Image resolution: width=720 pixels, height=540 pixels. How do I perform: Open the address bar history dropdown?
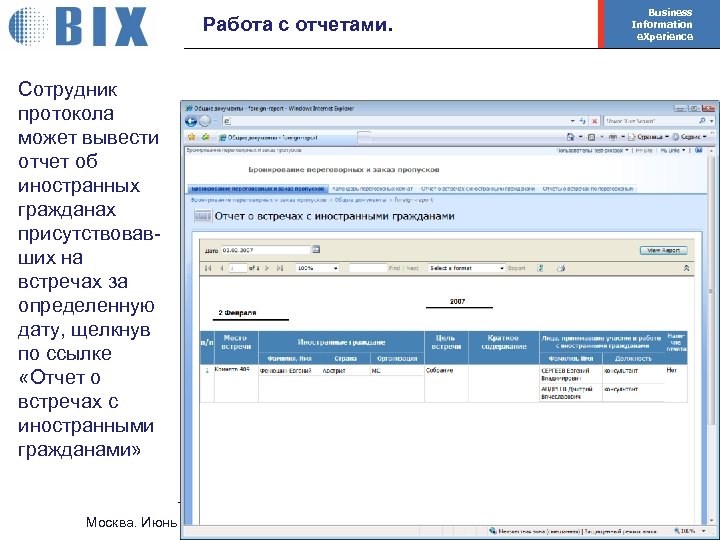click(x=573, y=121)
